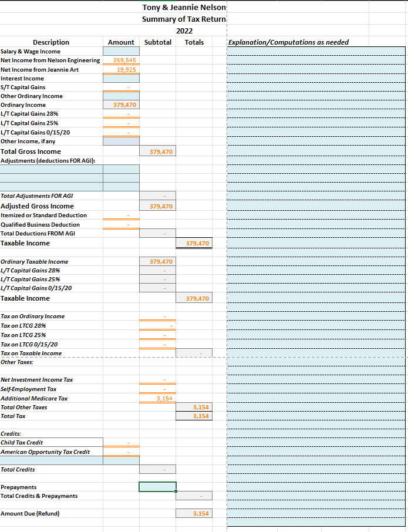
Task: Click Net Investment Income Tax label
Action: pyautogui.click(x=36, y=380)
